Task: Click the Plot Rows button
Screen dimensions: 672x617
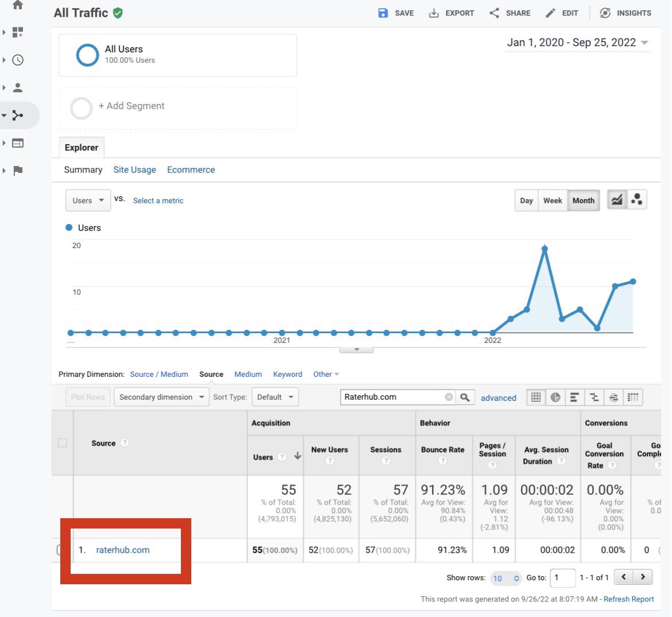Action: (x=88, y=397)
